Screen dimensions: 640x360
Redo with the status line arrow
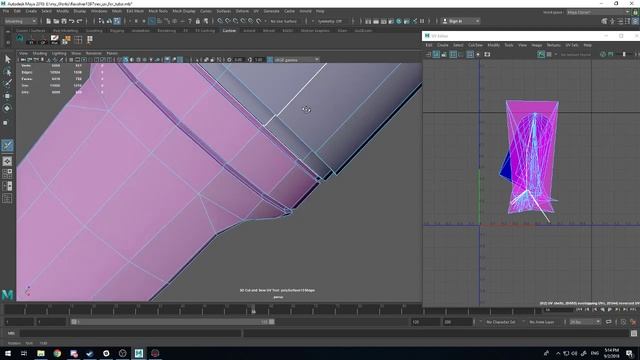80,21
